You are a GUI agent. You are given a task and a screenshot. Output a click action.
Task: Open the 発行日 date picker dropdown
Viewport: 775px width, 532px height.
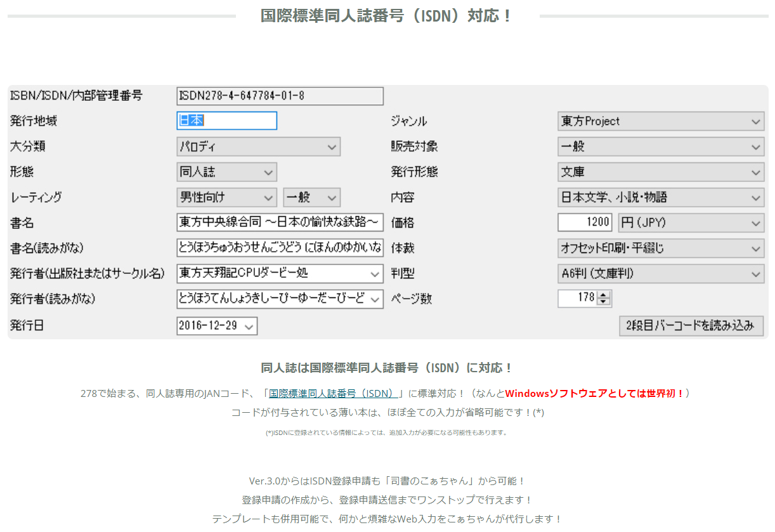pos(249,326)
